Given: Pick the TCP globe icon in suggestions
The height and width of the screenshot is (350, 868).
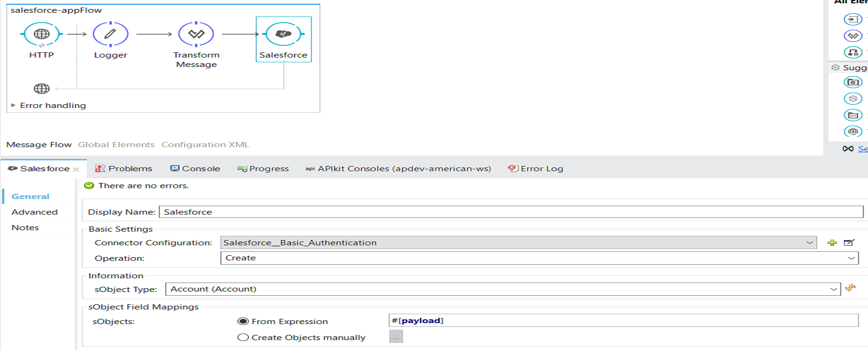Looking at the screenshot, I should coord(853,132).
